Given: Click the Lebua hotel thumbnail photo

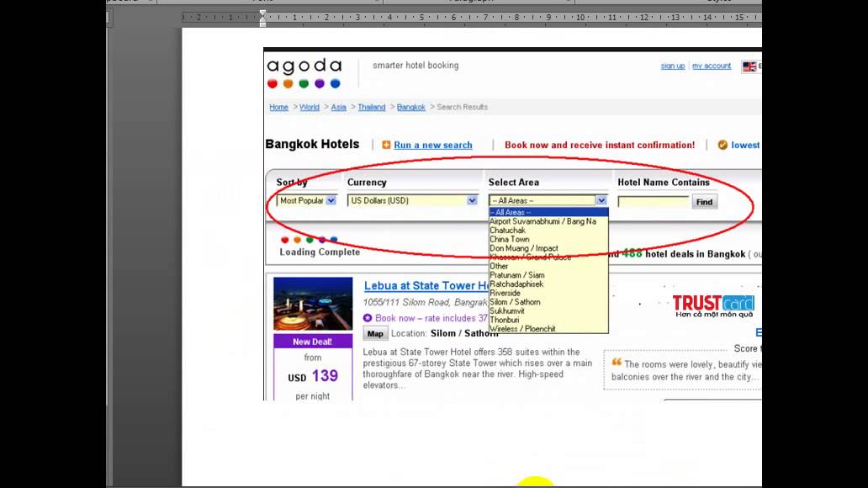Looking at the screenshot, I should (313, 304).
